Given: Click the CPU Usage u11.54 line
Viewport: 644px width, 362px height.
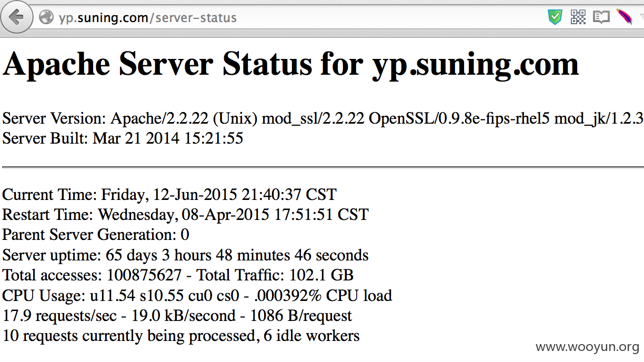Looking at the screenshot, I should pos(197,296).
